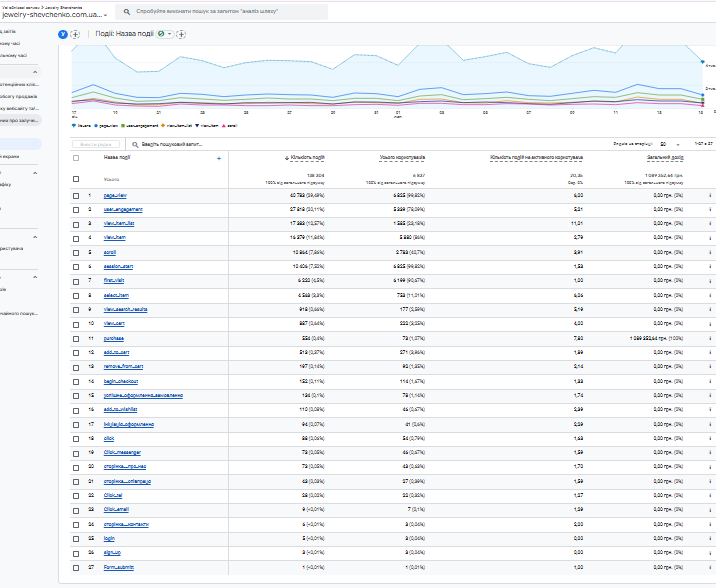This screenshot has width=716, height=588.
Task: Check the box for the add_to_cart row
Action: coord(76,353)
